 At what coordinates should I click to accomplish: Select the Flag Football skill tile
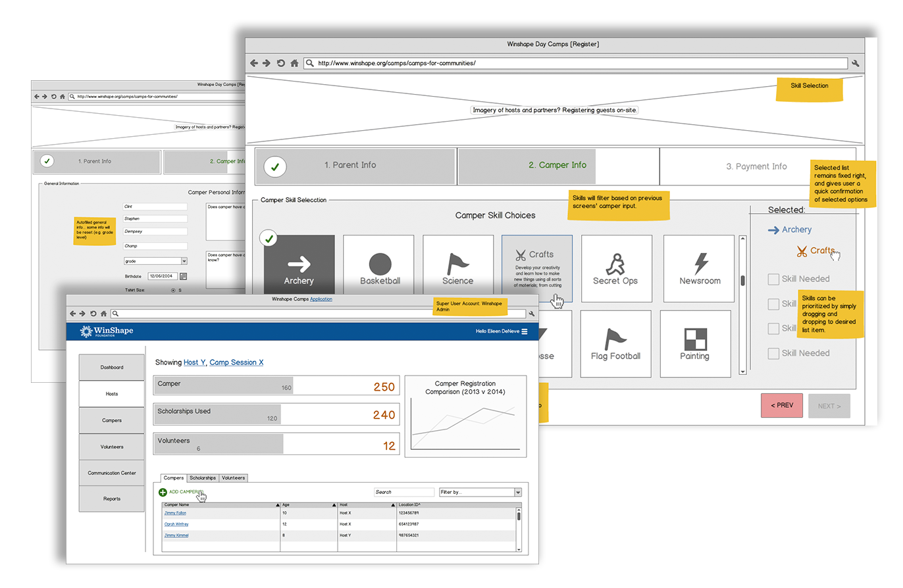pyautogui.click(x=615, y=343)
